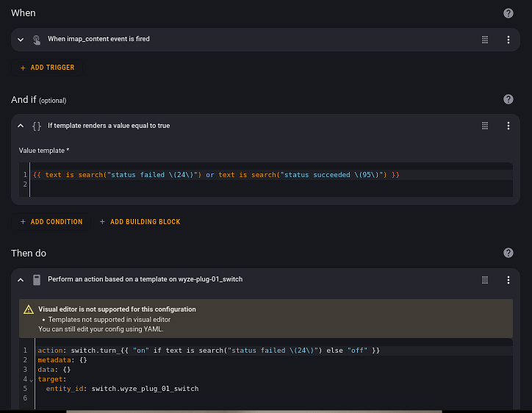This screenshot has width=532, height=413.
Task: Collapse the wyze-plug-01_switch action card
Action: click(x=21, y=279)
